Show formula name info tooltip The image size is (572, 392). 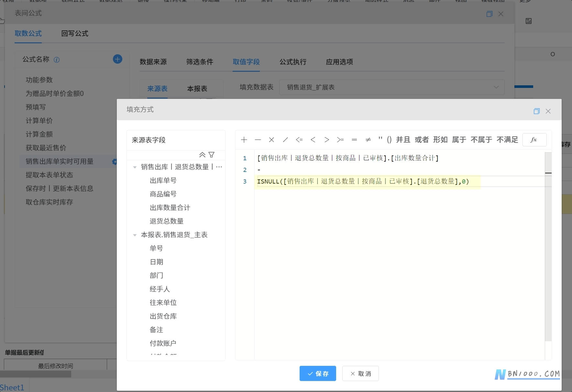pos(57,60)
